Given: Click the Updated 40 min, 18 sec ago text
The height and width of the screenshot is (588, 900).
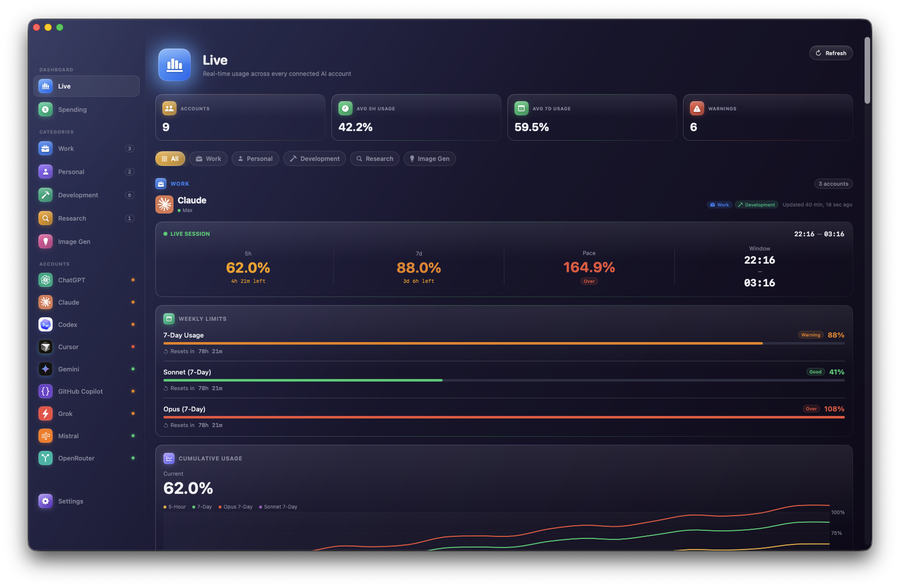Looking at the screenshot, I should pyautogui.click(x=818, y=205).
